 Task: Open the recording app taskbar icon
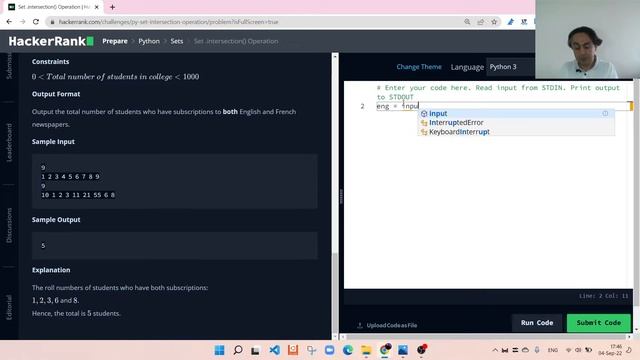click(422, 350)
